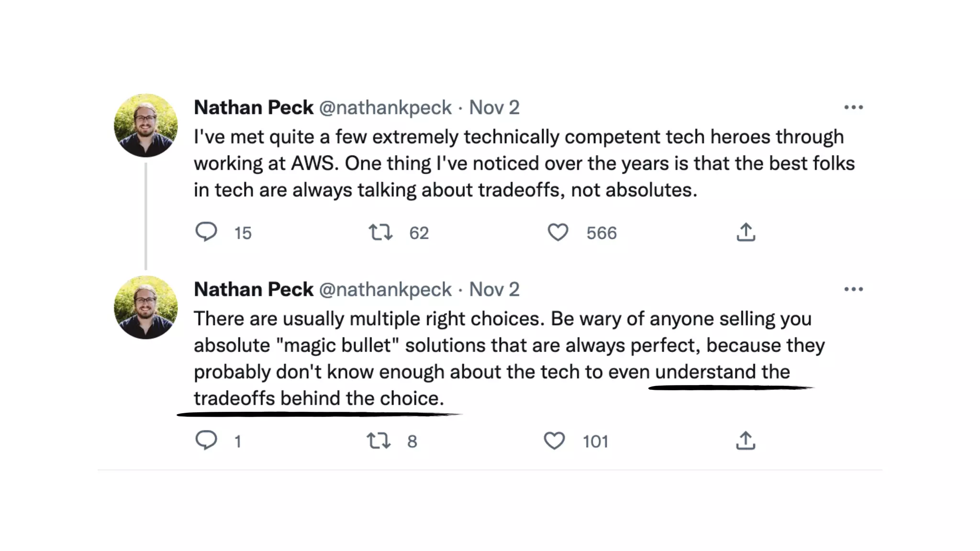980x551 pixels.
Task: Retweet the first tweet with 62 retweets
Action: coord(380,232)
